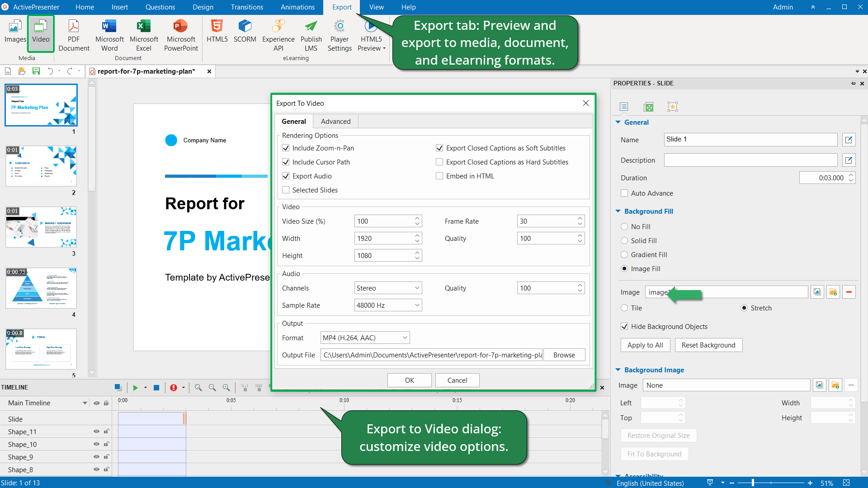Image resolution: width=868 pixels, height=488 pixels.
Task: Adjust the Video Size percentage stepper
Action: coord(417,221)
